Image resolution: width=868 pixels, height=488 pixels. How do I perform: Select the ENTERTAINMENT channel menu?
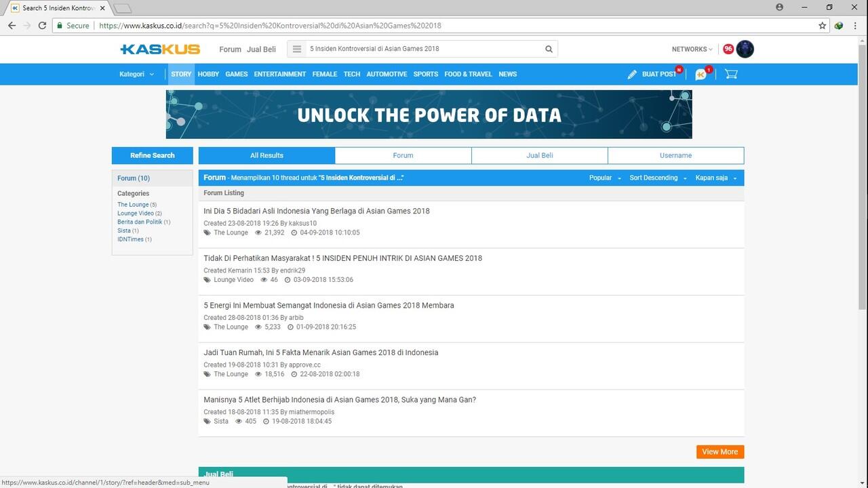[280, 74]
